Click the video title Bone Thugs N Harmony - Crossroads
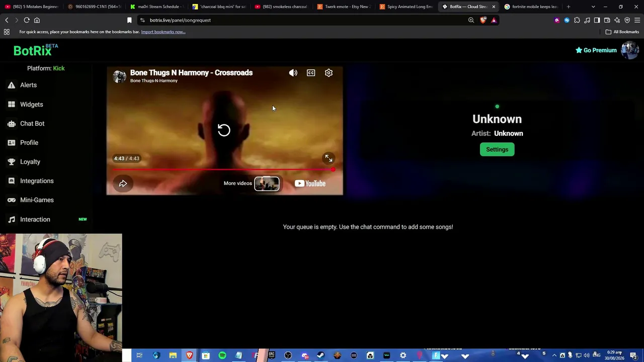The width and height of the screenshot is (644, 362). coord(191,72)
